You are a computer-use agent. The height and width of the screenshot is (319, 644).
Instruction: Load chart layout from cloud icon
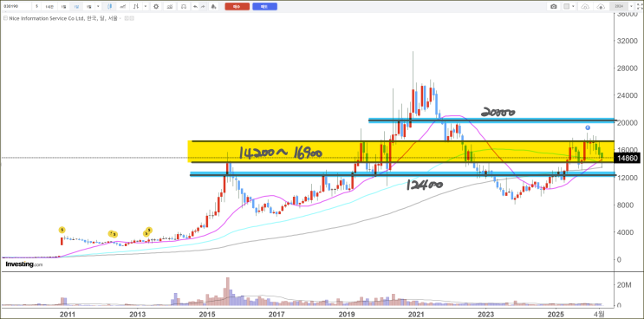pos(585,7)
